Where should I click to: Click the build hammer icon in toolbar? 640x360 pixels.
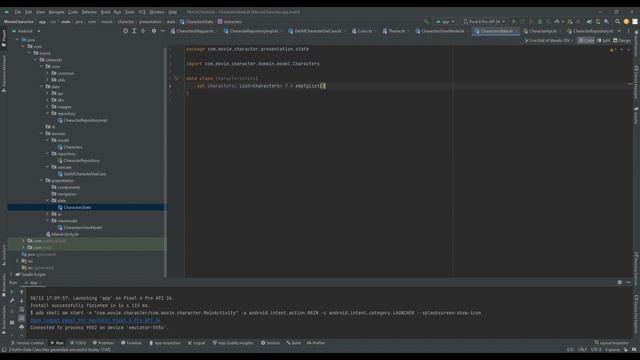[x=426, y=22]
